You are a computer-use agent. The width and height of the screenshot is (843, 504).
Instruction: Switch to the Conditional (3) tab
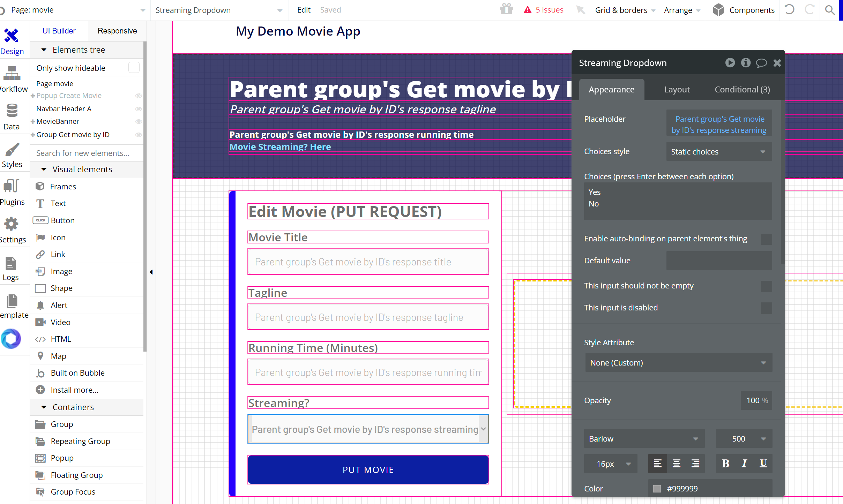(742, 89)
